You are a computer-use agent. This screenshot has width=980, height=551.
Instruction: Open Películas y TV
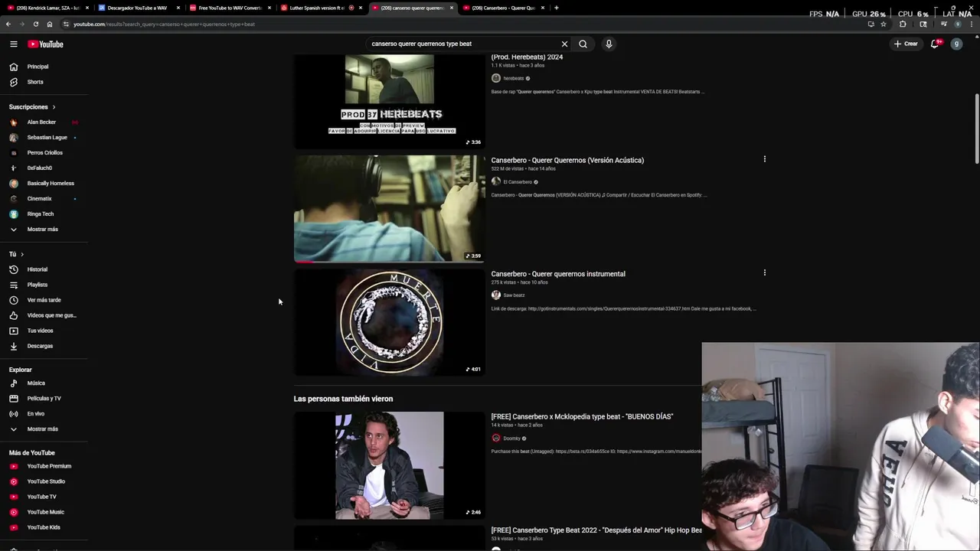point(44,398)
